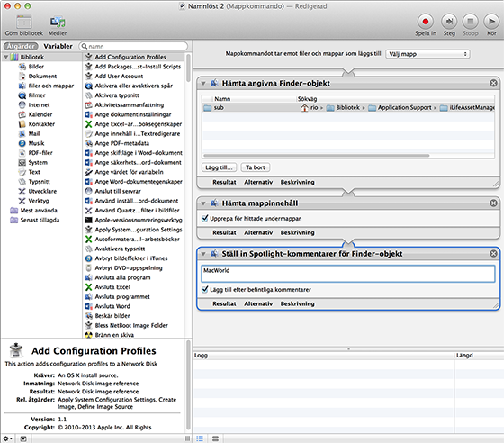Select the Bilder library category
Viewport: 504px width, 443px height.
36,67
